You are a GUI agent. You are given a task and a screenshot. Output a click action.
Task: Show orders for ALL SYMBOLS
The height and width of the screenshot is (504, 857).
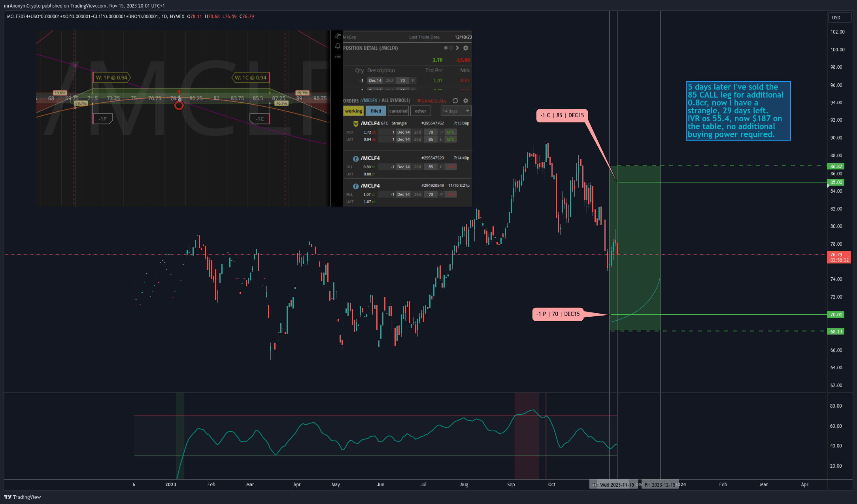[396, 101]
